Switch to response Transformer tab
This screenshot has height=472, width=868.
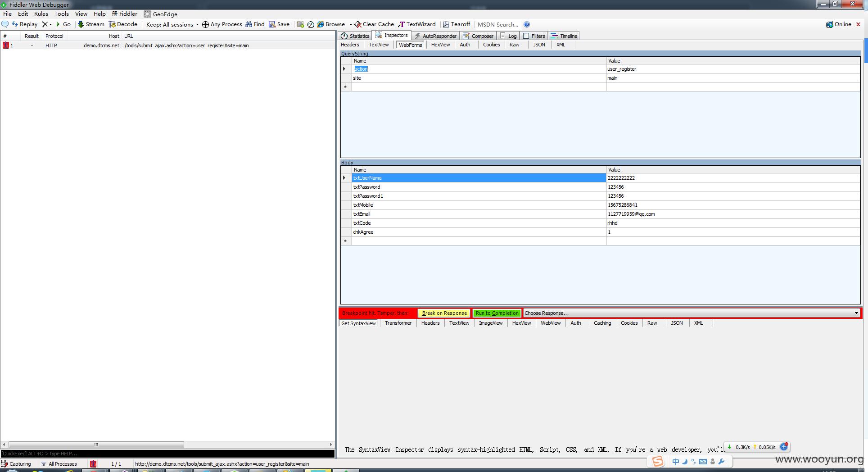pyautogui.click(x=398, y=323)
